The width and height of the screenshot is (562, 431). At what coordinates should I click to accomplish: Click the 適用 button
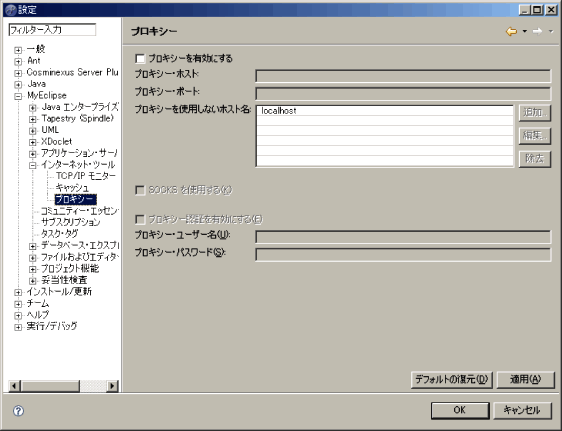pos(525,379)
